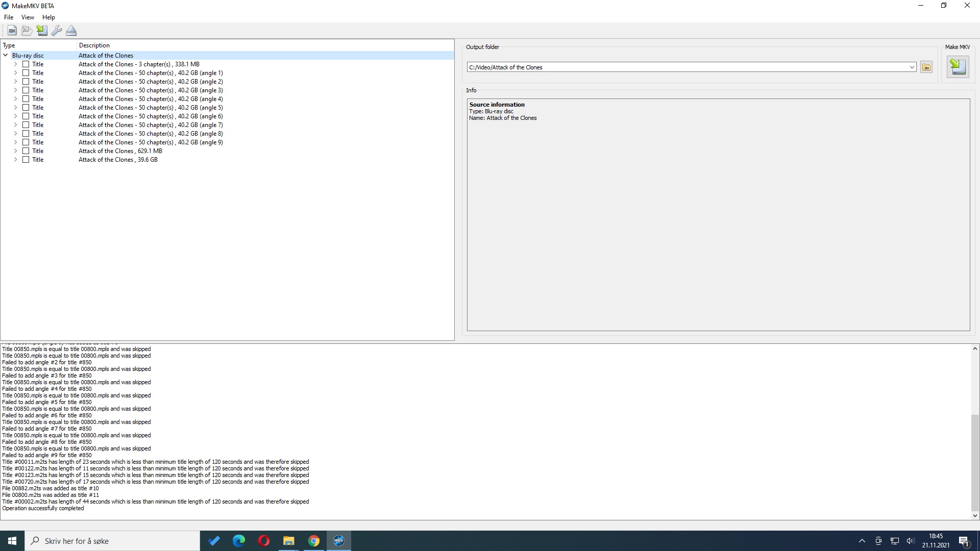Open the Help menu

48,17
